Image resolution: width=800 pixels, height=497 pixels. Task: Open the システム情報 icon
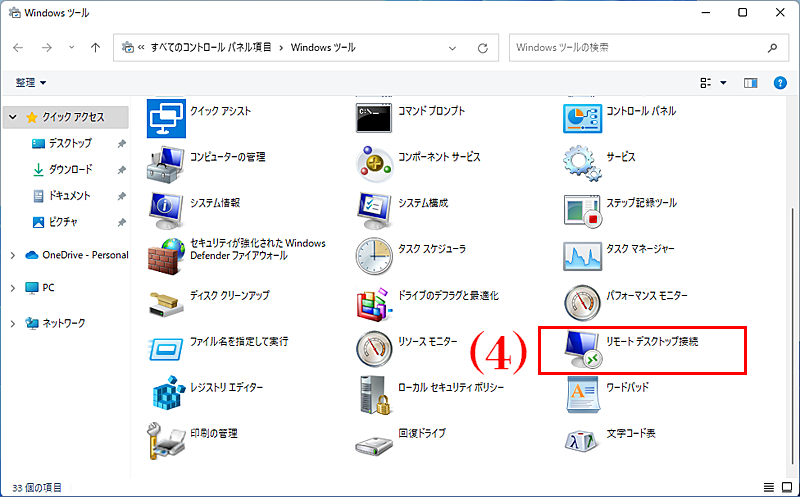click(x=166, y=211)
